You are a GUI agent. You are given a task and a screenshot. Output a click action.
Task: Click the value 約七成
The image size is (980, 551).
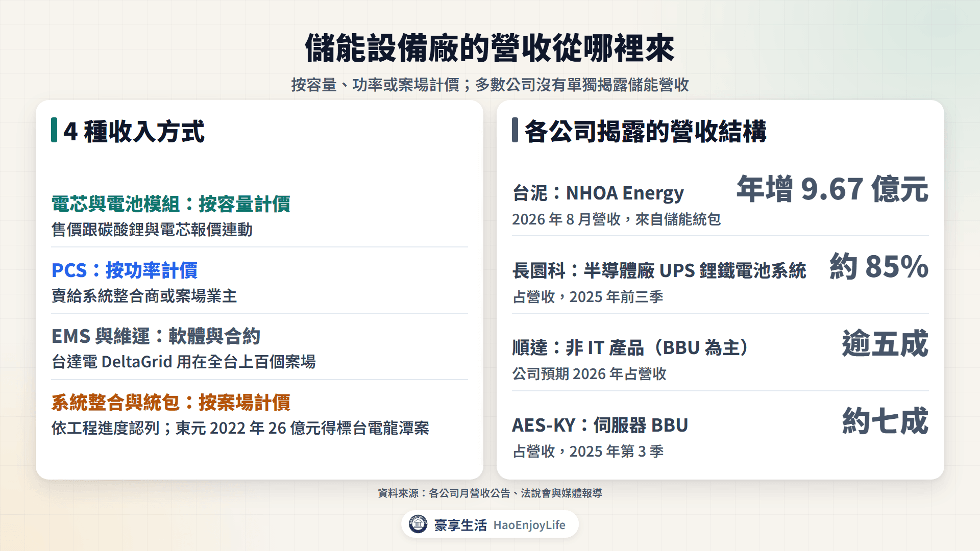click(x=886, y=421)
